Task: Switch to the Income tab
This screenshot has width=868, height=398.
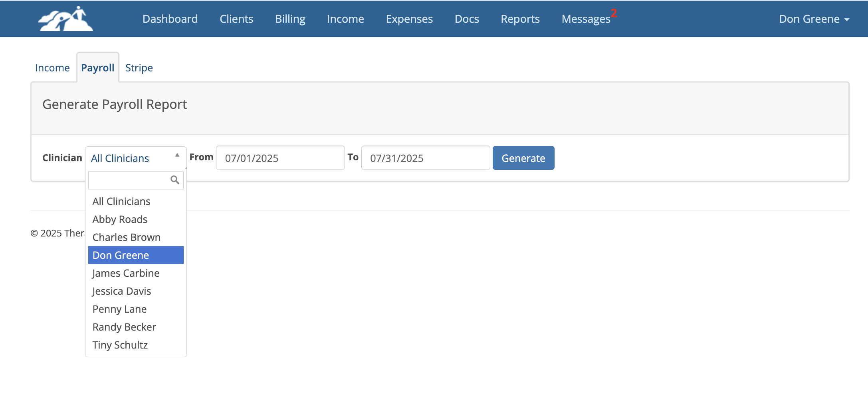Action: [x=52, y=68]
